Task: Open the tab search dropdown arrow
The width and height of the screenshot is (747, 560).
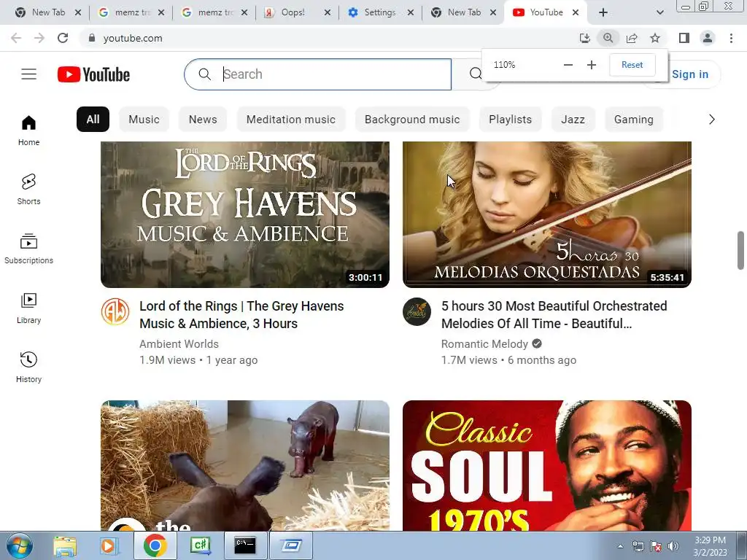Action: point(659,13)
